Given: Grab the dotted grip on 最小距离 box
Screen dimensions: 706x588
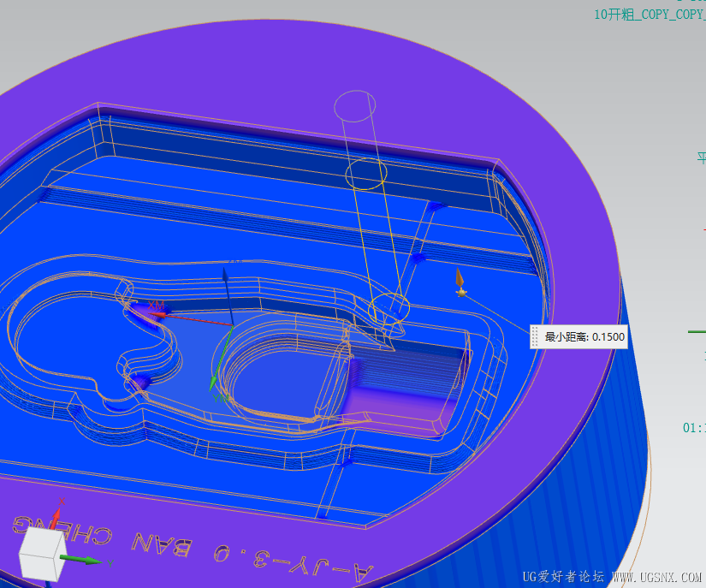Looking at the screenshot, I should pyautogui.click(x=535, y=336).
